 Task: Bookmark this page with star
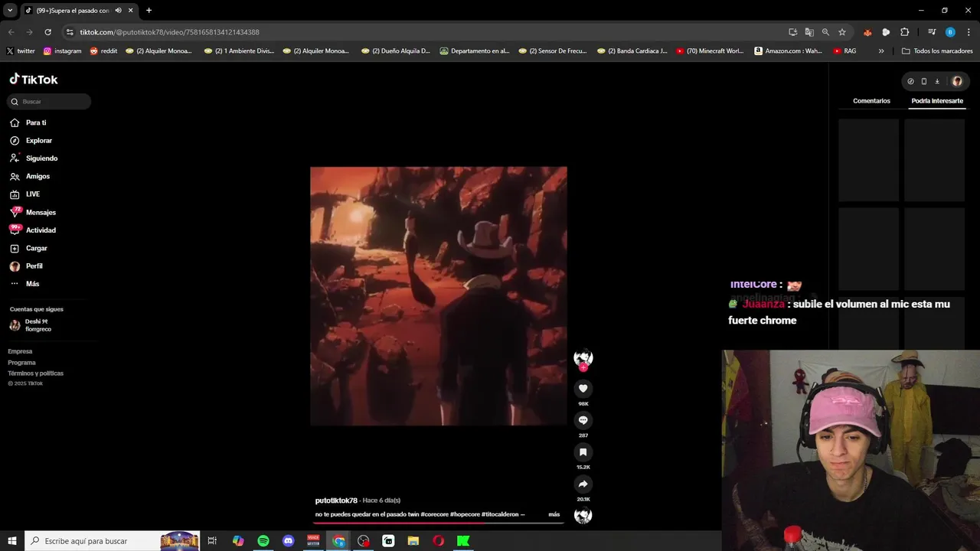pyautogui.click(x=842, y=32)
